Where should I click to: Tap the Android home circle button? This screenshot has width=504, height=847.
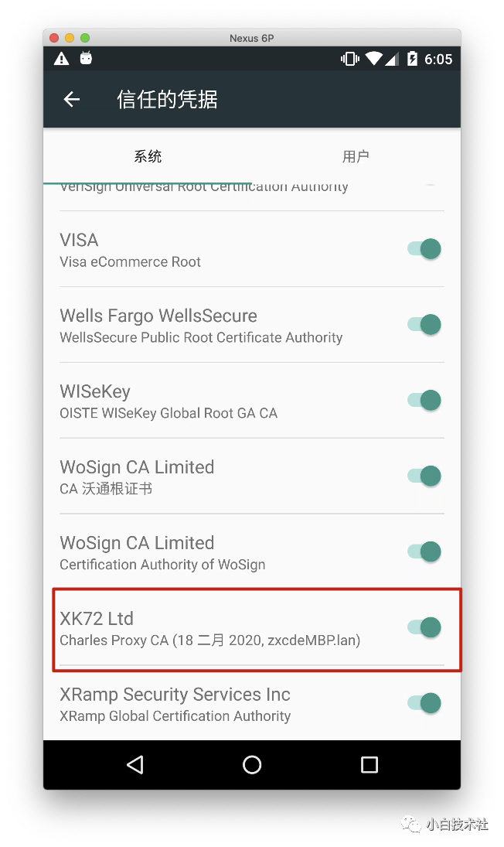pyautogui.click(x=252, y=764)
